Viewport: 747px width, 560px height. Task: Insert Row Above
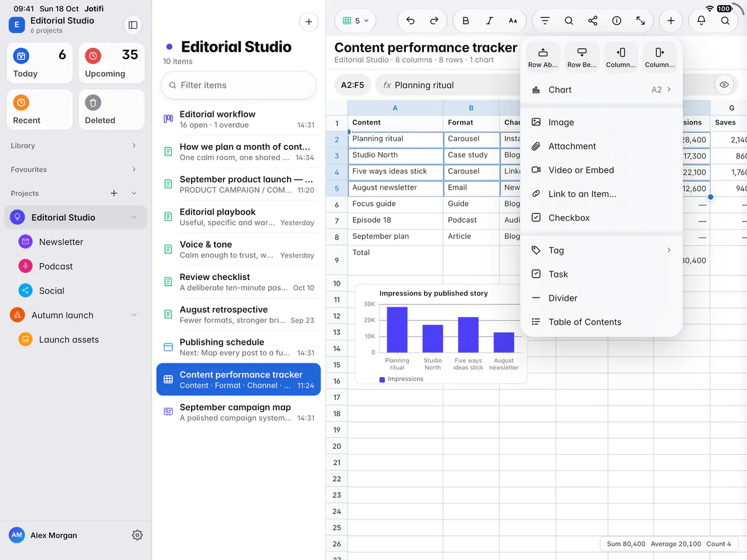(543, 57)
